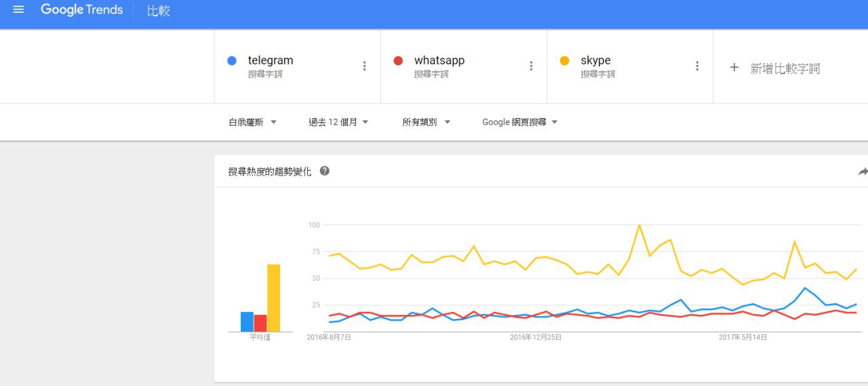This screenshot has width=868, height=386.
Task: Click the yellow skype average bar
Action: (x=273, y=298)
